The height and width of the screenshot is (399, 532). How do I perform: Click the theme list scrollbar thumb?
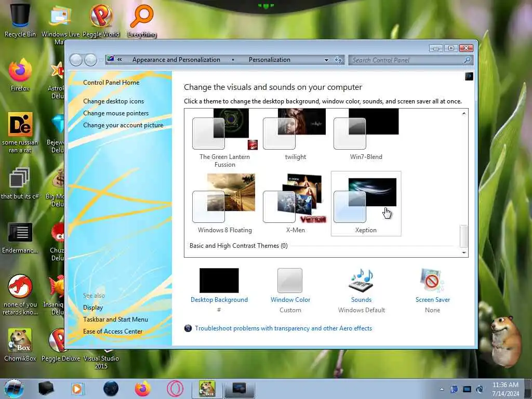tap(463, 236)
